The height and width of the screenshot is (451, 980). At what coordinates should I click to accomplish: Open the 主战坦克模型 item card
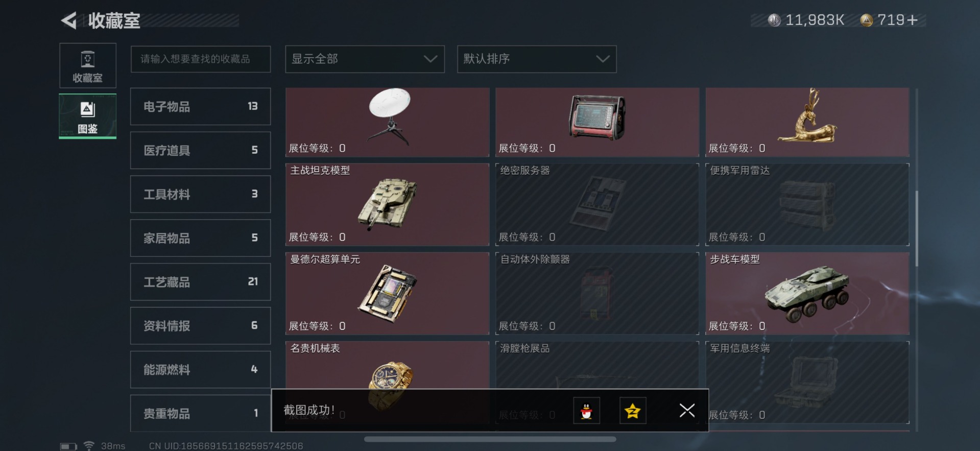pyautogui.click(x=387, y=204)
